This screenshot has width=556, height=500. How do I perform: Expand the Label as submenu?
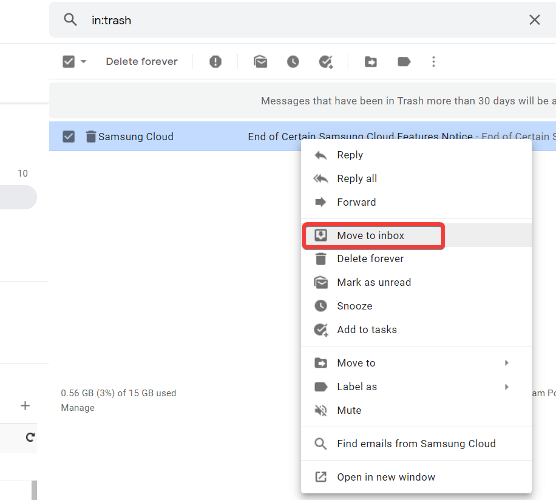tap(416, 387)
